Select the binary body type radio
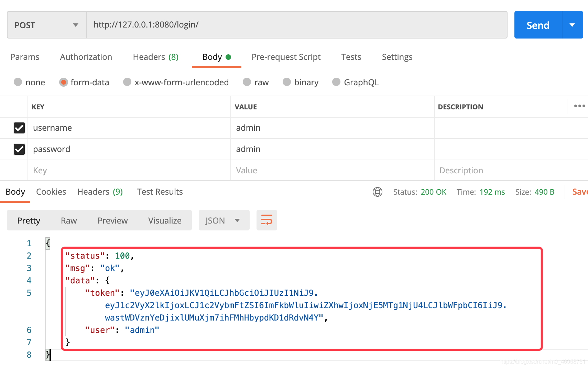 click(x=287, y=82)
